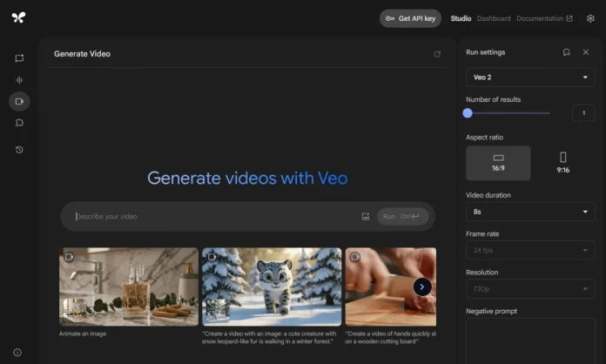
Task: Open the Video duration 8s dropdown
Action: coord(530,212)
